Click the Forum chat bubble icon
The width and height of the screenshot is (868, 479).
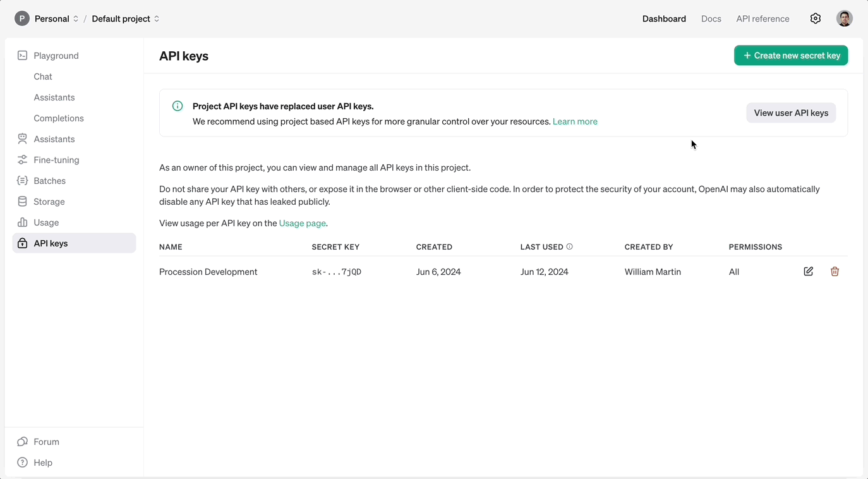(x=22, y=442)
